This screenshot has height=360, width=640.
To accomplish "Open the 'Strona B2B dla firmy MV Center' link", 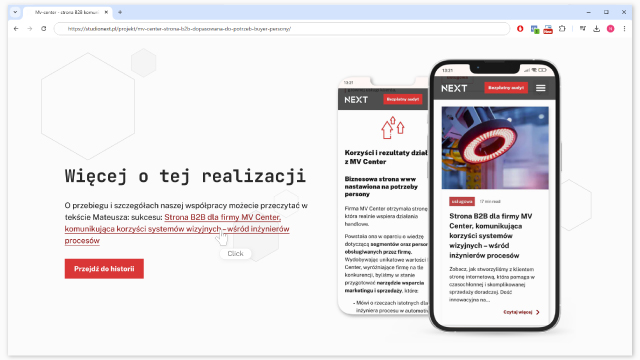I will tap(177, 229).
